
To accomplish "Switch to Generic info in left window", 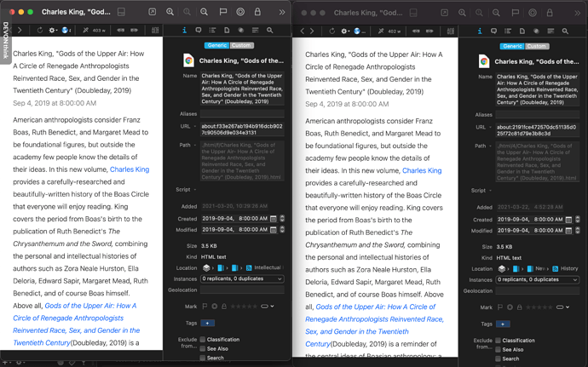I will pyautogui.click(x=217, y=45).
